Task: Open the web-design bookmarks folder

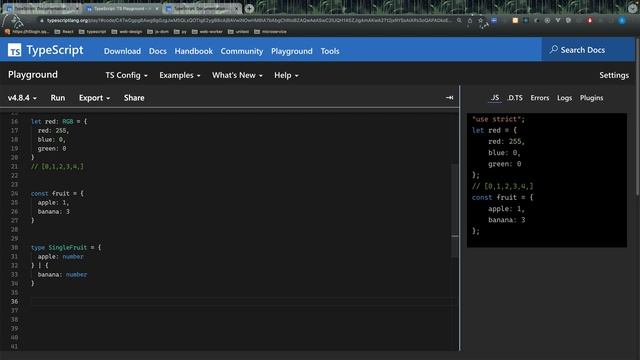Action: coord(127,31)
